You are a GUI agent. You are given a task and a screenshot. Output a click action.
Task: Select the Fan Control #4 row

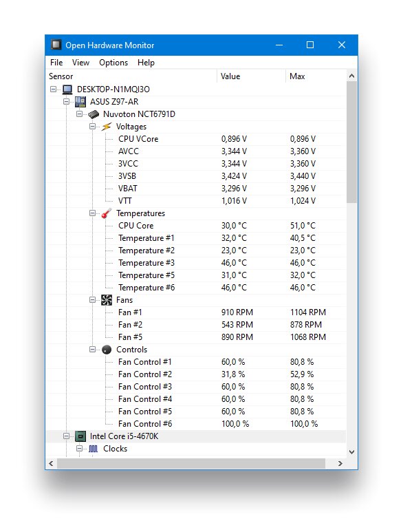196,399
